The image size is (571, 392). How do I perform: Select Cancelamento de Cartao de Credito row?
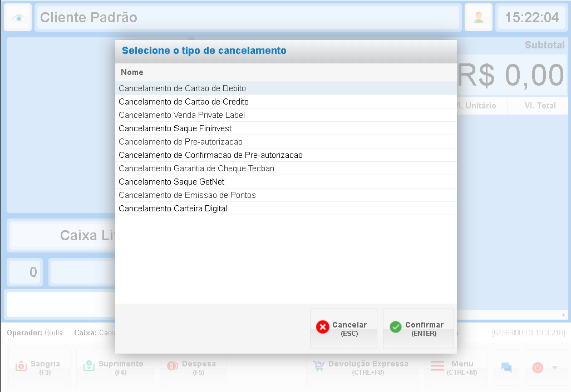point(286,102)
